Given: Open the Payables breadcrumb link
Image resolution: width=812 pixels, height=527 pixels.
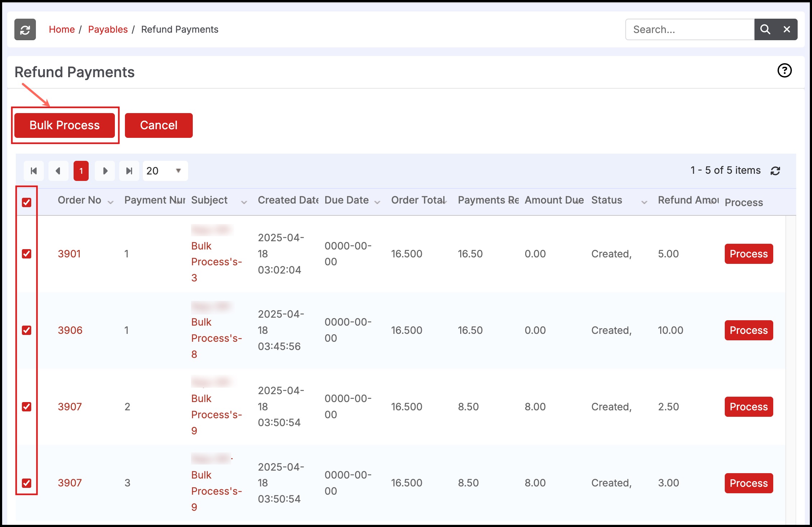Looking at the screenshot, I should point(108,29).
